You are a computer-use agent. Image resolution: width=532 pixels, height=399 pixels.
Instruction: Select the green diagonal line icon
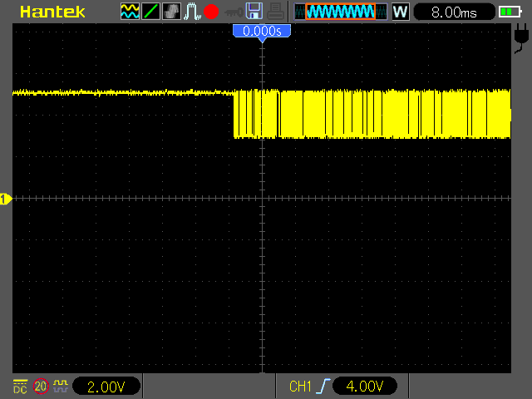point(150,11)
